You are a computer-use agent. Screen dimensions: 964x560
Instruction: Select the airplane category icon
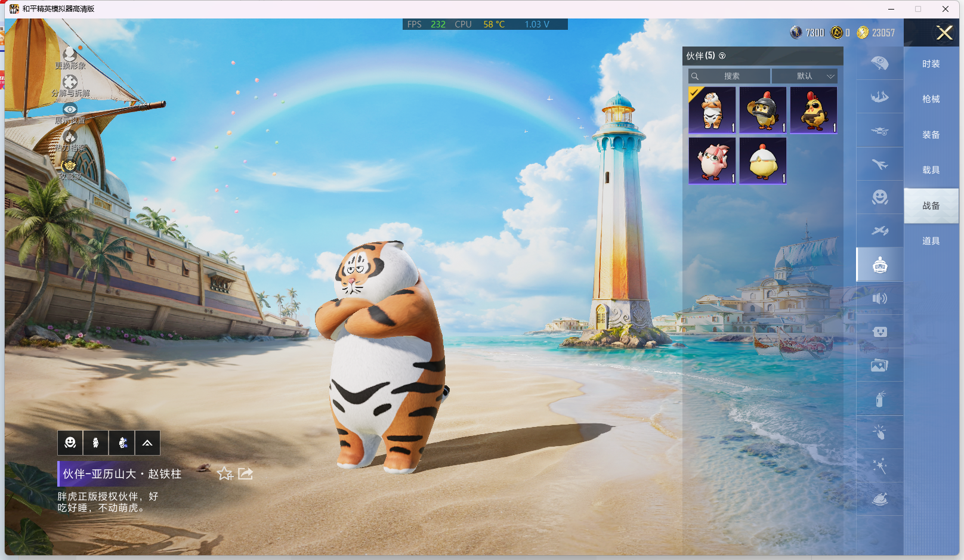tap(880, 164)
